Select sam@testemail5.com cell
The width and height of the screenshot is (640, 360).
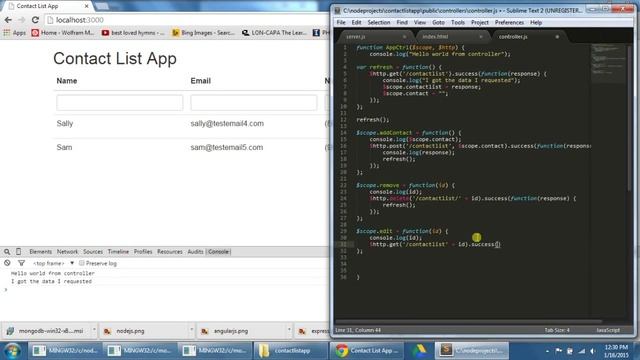(227, 147)
